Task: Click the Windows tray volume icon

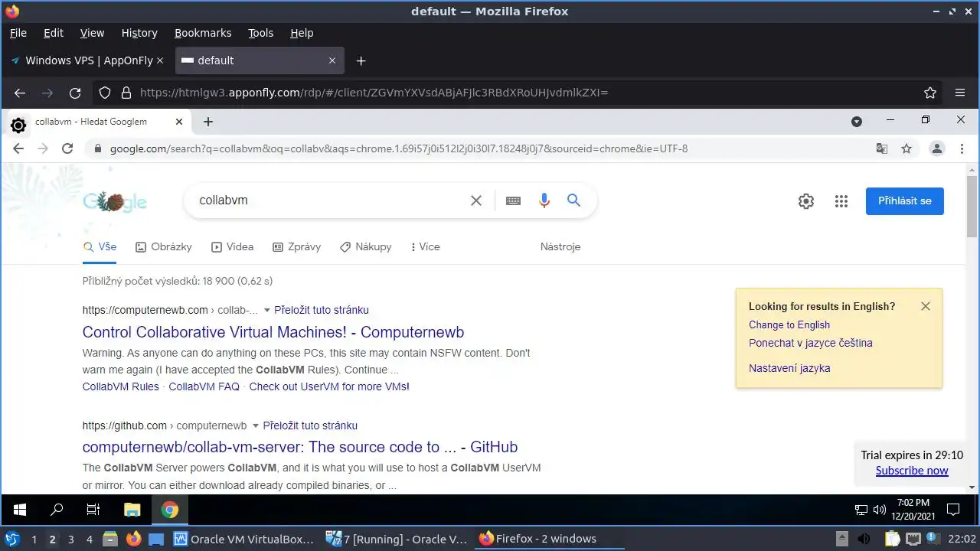Action: coord(880,510)
